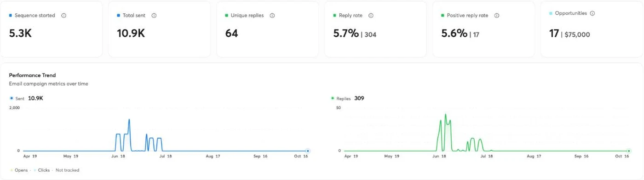This screenshot has width=644, height=180.
Task: Toggle the Opens legend entry
Action: [x=19, y=170]
